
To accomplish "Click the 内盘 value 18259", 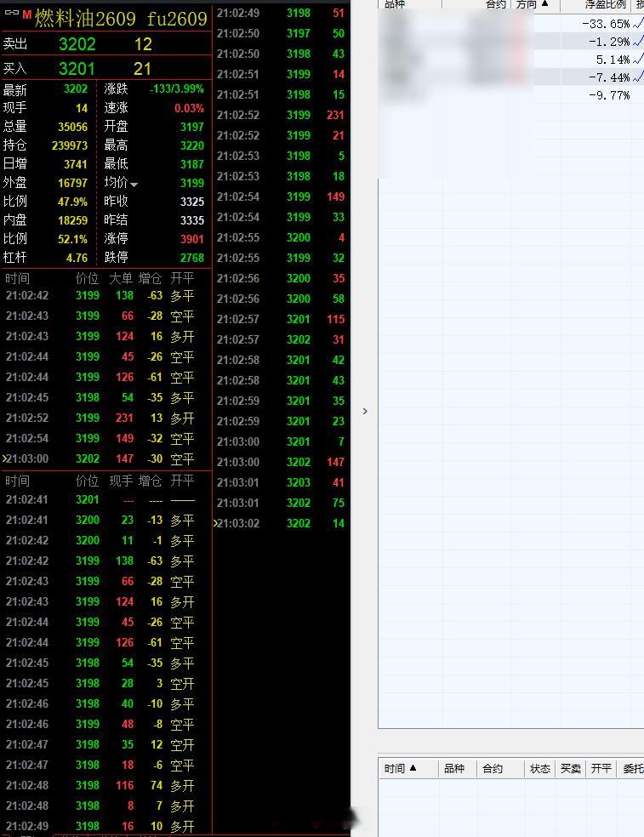I will tap(72, 220).
